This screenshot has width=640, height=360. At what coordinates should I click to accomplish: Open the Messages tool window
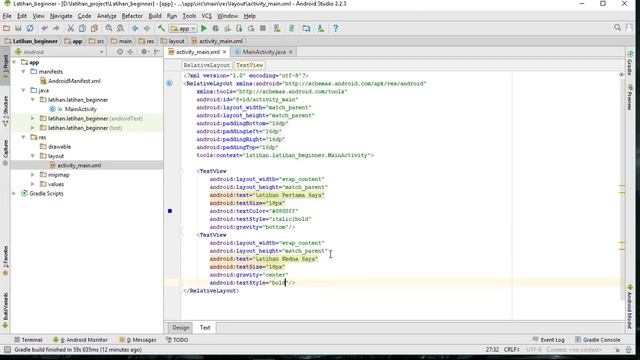(138, 340)
